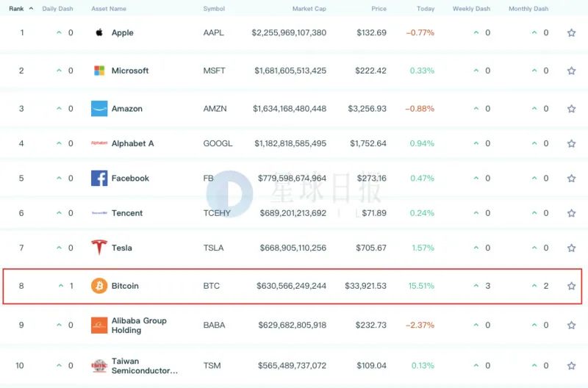Sort table by Market Cap header
The height and width of the screenshot is (388, 588).
point(308,9)
